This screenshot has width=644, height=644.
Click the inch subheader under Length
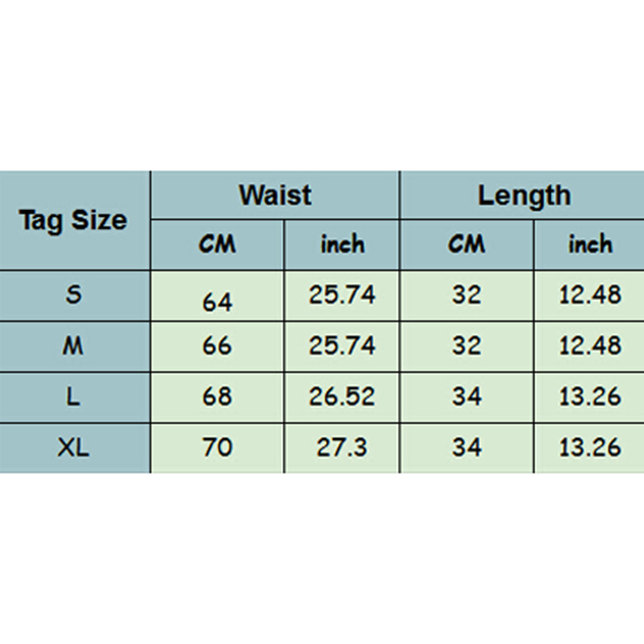pos(590,244)
